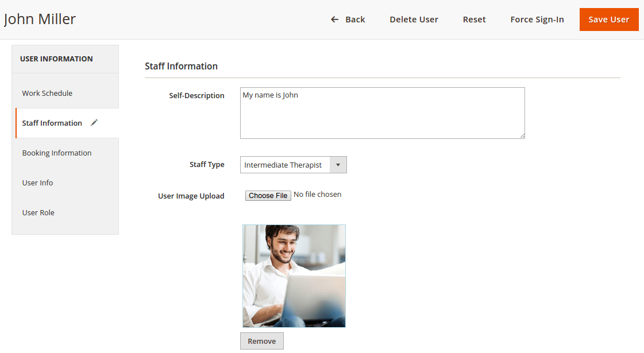The width and height of the screenshot is (644, 353).
Task: Click the 'No file chosen' text
Action: click(318, 195)
